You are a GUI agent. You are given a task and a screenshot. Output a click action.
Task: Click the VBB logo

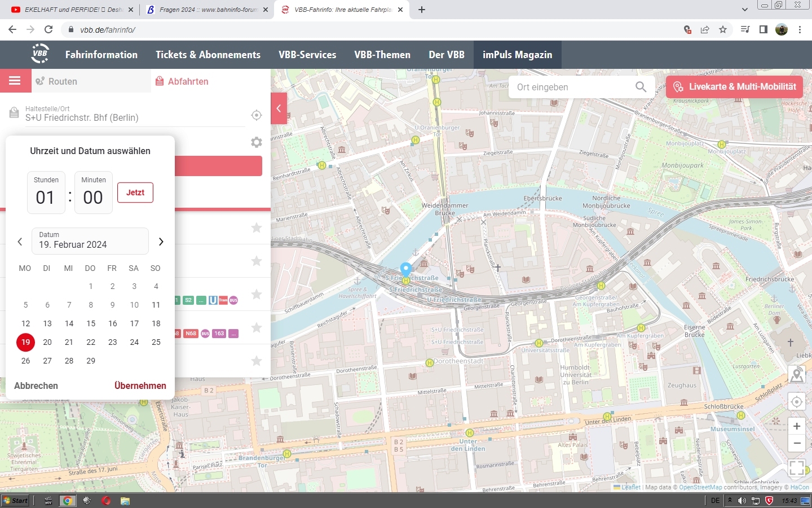coord(40,54)
